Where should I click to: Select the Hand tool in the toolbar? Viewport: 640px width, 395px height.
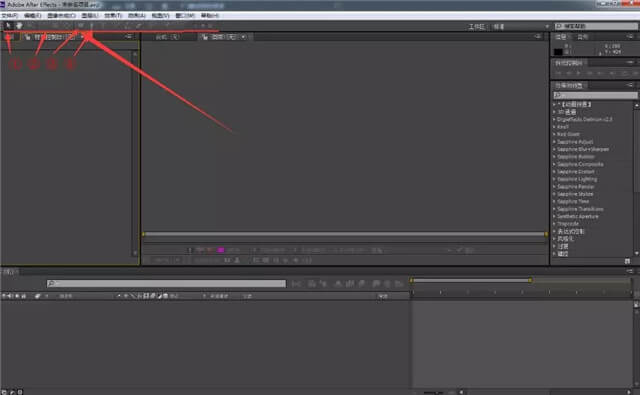[x=19, y=26]
